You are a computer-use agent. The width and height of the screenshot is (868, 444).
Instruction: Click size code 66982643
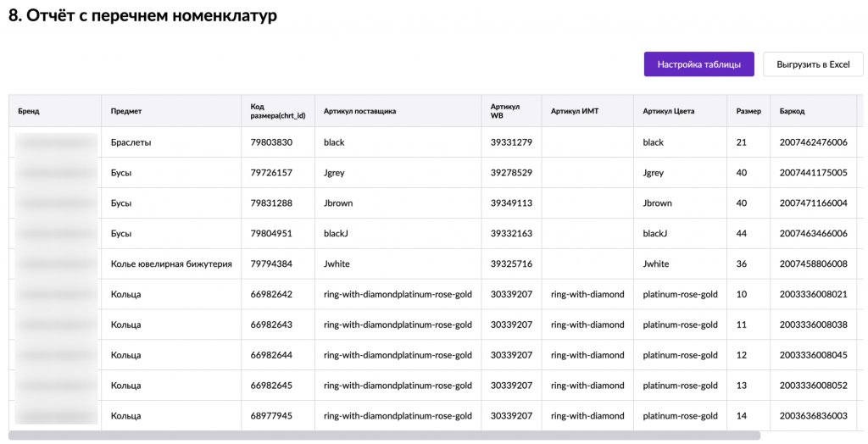tap(271, 325)
